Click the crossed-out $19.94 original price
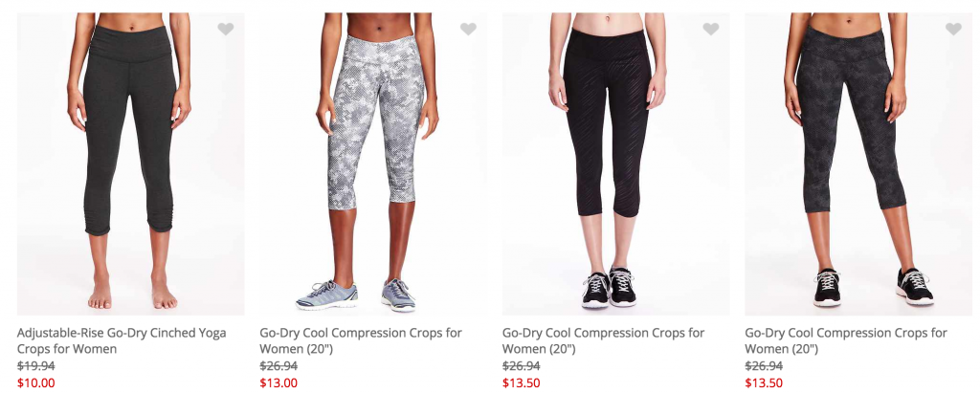Screen dimensions: 980x393 point(35,366)
